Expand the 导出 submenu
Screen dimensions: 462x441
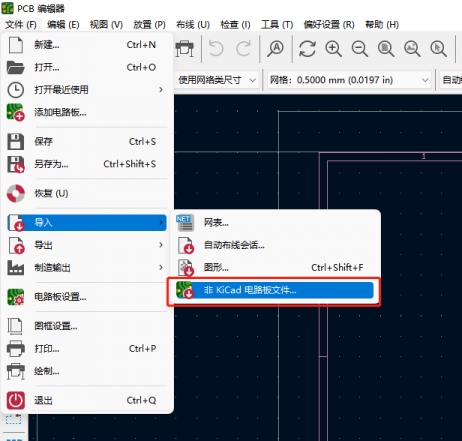coord(87,245)
